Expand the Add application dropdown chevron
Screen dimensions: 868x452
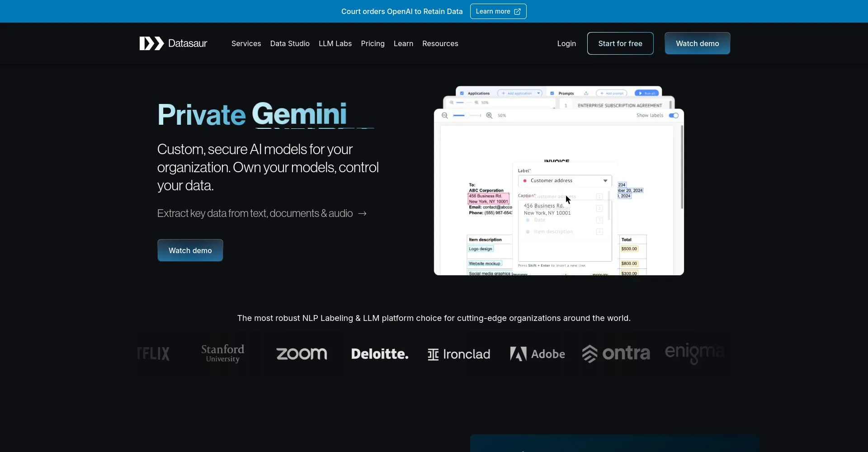(538, 93)
